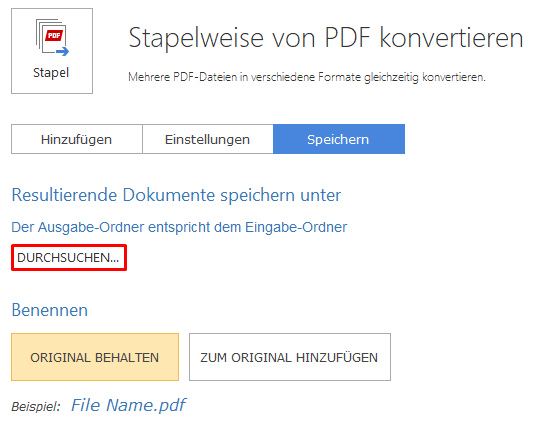Click the word konvertieren in the title
535x422 pixels.
coord(451,37)
